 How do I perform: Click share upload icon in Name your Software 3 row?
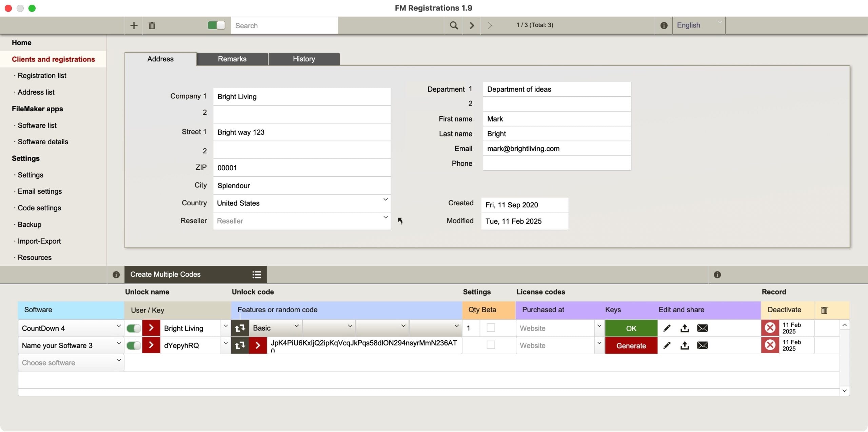[x=685, y=345]
